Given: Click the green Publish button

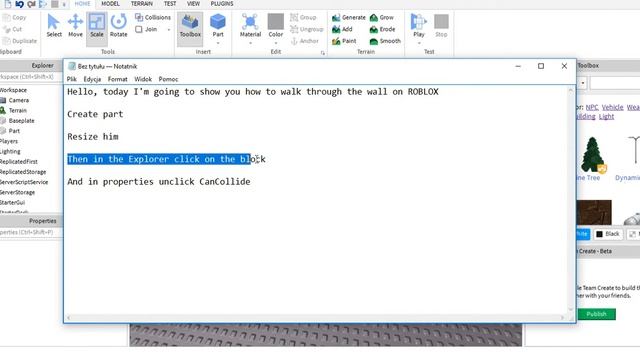Looking at the screenshot, I should pyautogui.click(x=596, y=314).
